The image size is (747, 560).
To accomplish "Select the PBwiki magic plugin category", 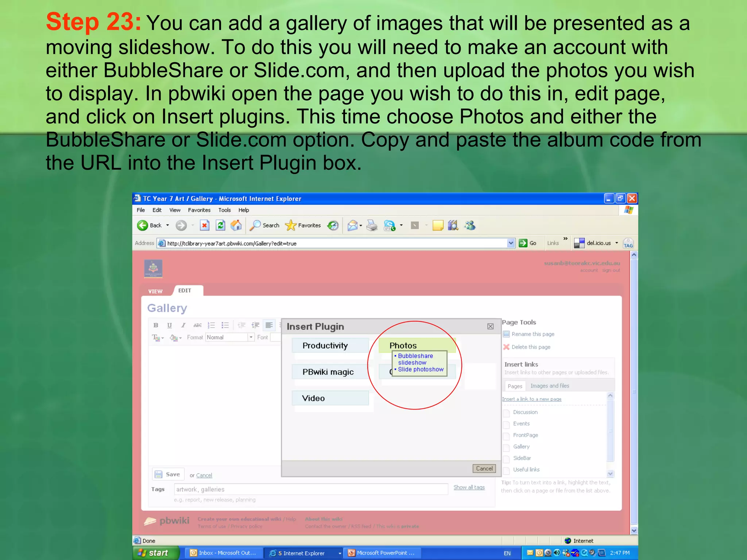I will coord(330,372).
